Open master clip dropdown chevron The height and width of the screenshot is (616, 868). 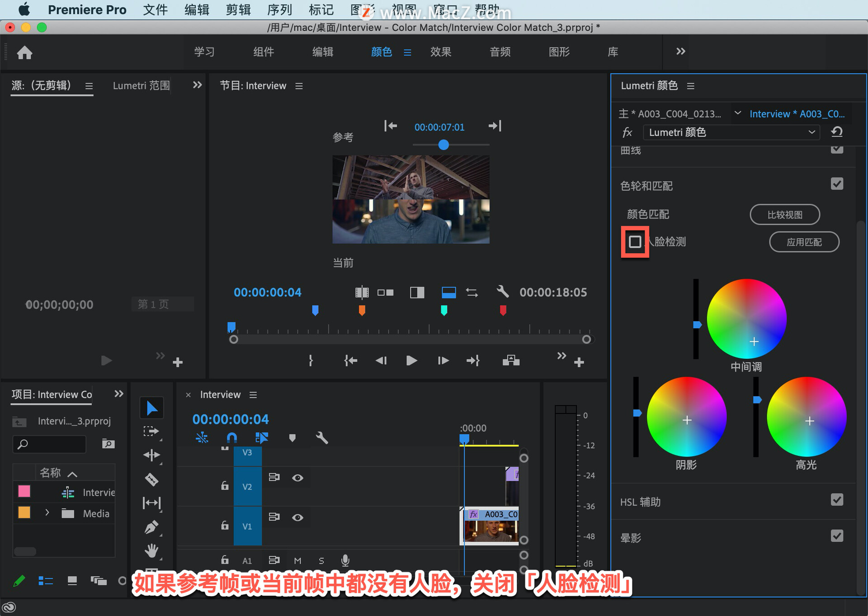coord(738,113)
